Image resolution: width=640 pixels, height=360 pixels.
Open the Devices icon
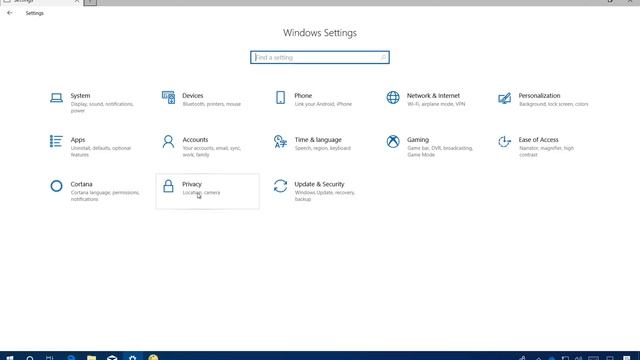click(168, 97)
